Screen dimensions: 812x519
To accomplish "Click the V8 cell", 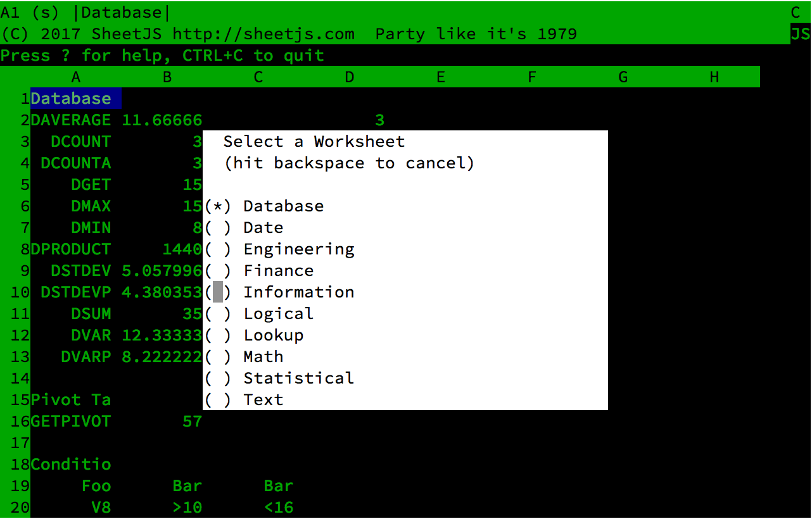I will [x=101, y=508].
